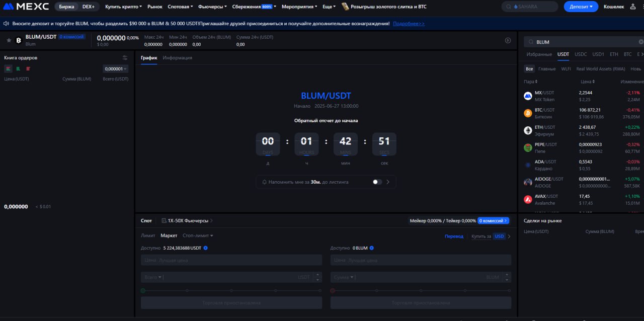The image size is (644, 321).
Task: Click the plus icon next to available USDT
Action: click(x=205, y=248)
